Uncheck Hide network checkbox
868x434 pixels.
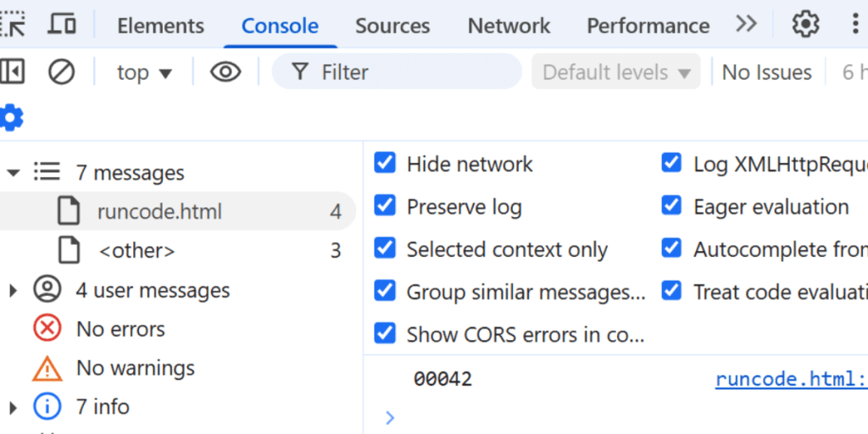coord(385,164)
